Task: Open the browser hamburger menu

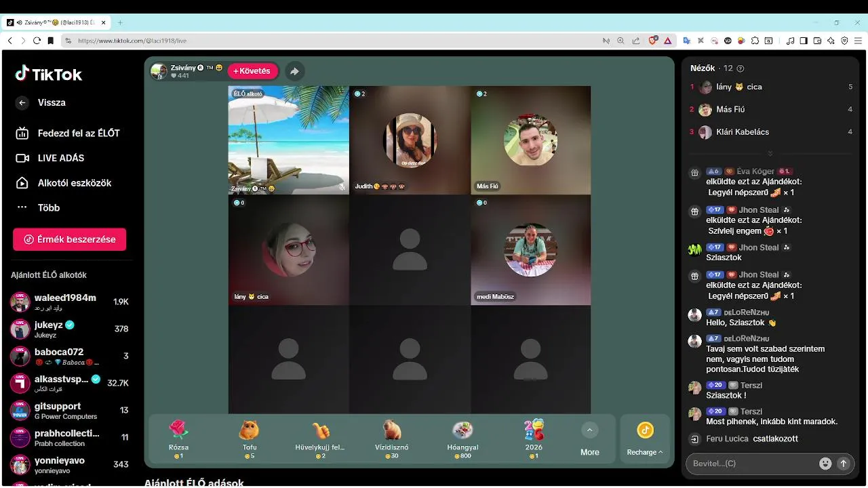Action: point(858,41)
